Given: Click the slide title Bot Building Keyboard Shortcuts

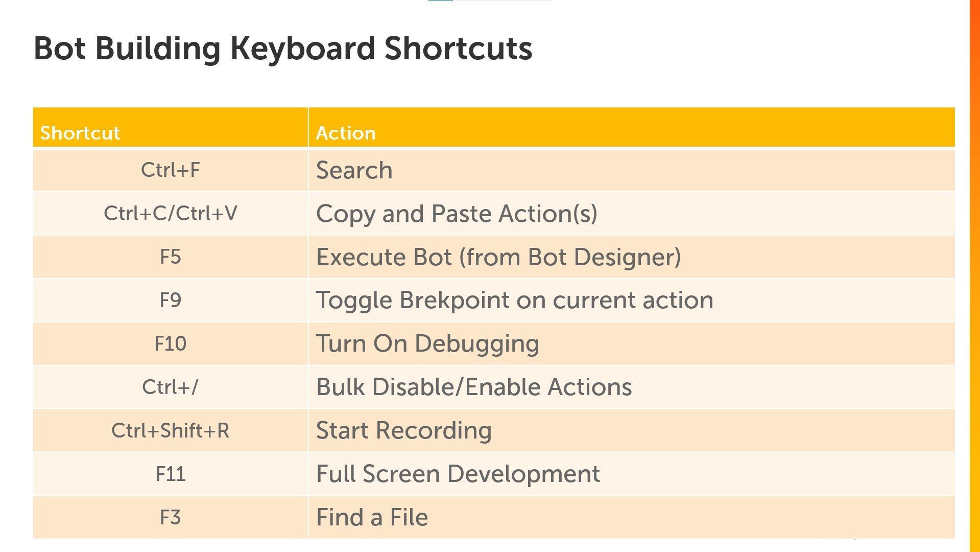Looking at the screenshot, I should pos(283,50).
